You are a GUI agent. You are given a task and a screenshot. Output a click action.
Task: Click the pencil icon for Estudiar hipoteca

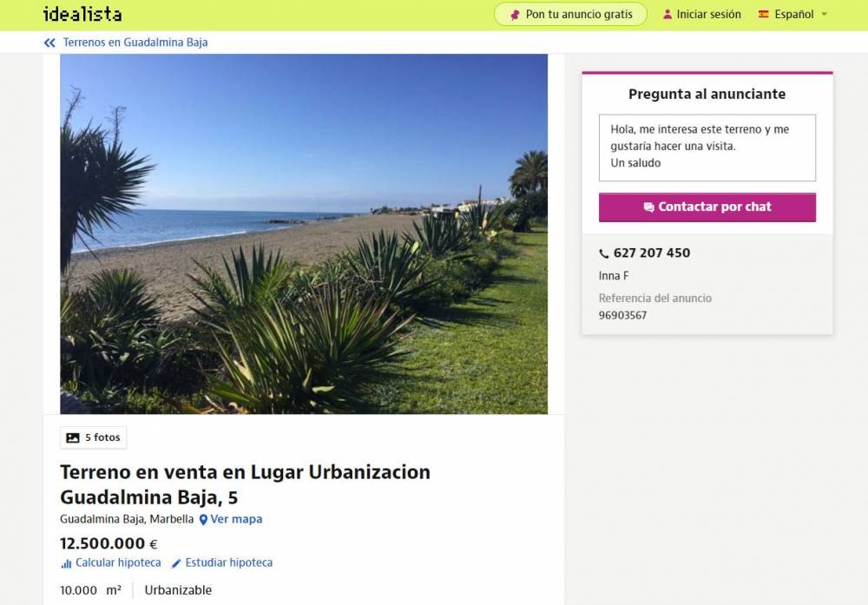point(176,563)
